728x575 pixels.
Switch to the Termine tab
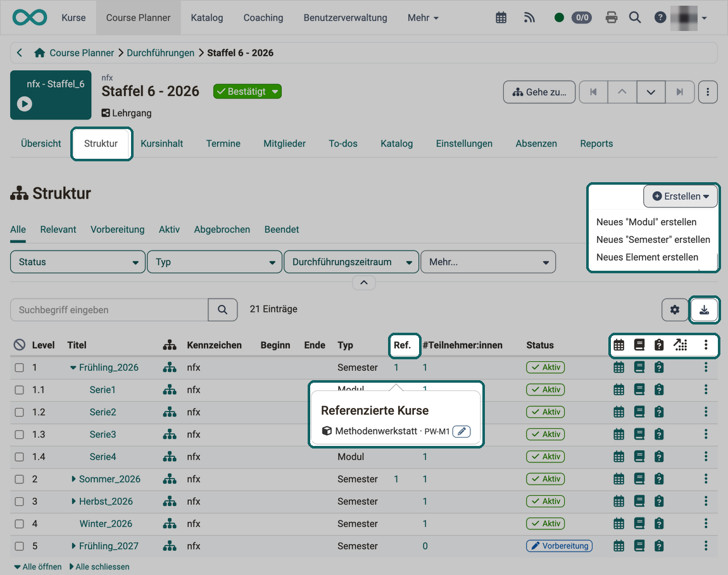[x=223, y=144]
